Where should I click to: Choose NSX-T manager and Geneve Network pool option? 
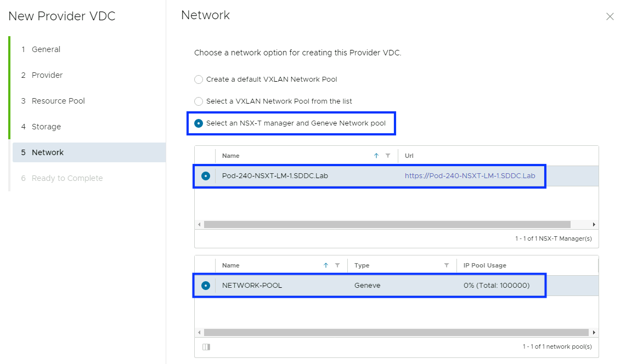[199, 123]
